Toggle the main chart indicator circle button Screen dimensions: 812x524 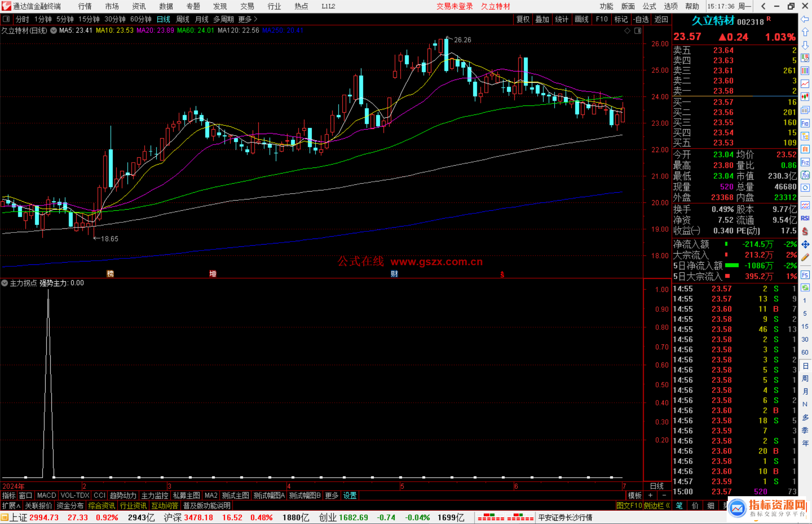tap(54, 30)
